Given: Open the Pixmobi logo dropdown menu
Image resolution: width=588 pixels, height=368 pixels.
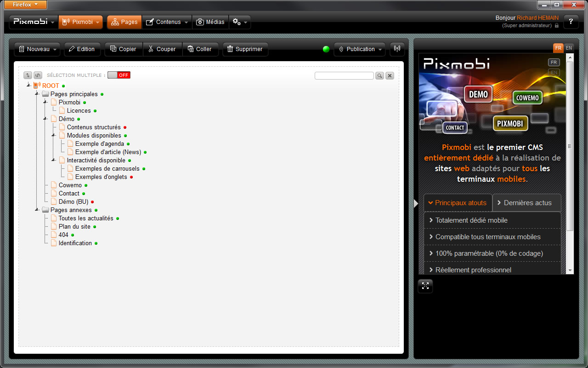Looking at the screenshot, I should tap(33, 22).
